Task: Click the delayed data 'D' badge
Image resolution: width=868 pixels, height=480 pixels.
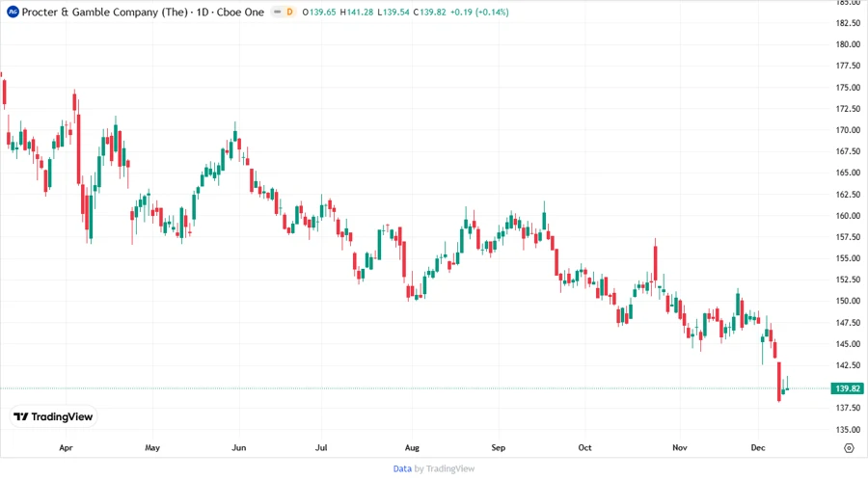Action: click(289, 12)
